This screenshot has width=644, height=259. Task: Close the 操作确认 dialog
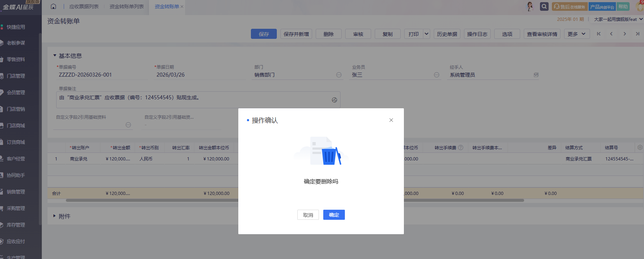point(391,120)
